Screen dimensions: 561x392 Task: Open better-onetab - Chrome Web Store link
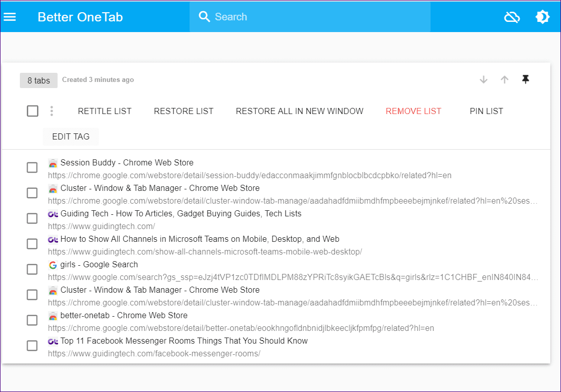click(x=124, y=316)
